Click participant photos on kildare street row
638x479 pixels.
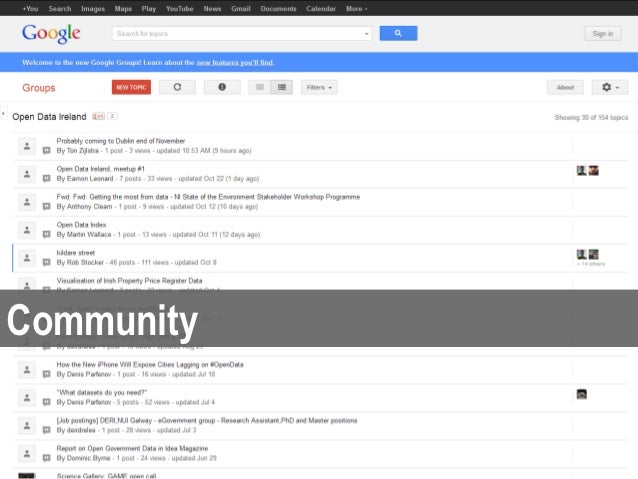[588, 254]
